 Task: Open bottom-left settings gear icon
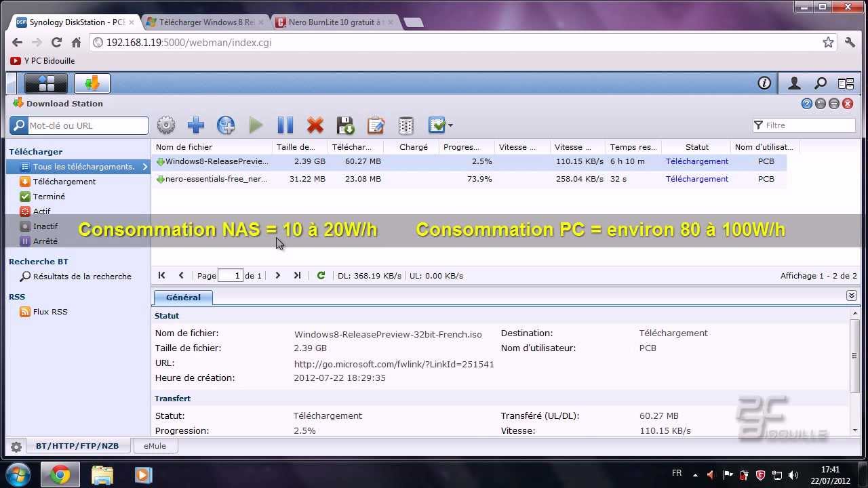click(16, 447)
